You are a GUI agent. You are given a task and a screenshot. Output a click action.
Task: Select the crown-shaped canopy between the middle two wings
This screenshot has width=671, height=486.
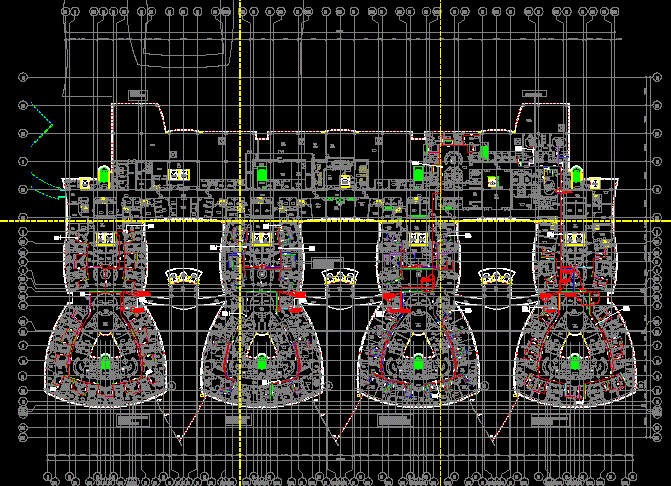coord(340,276)
